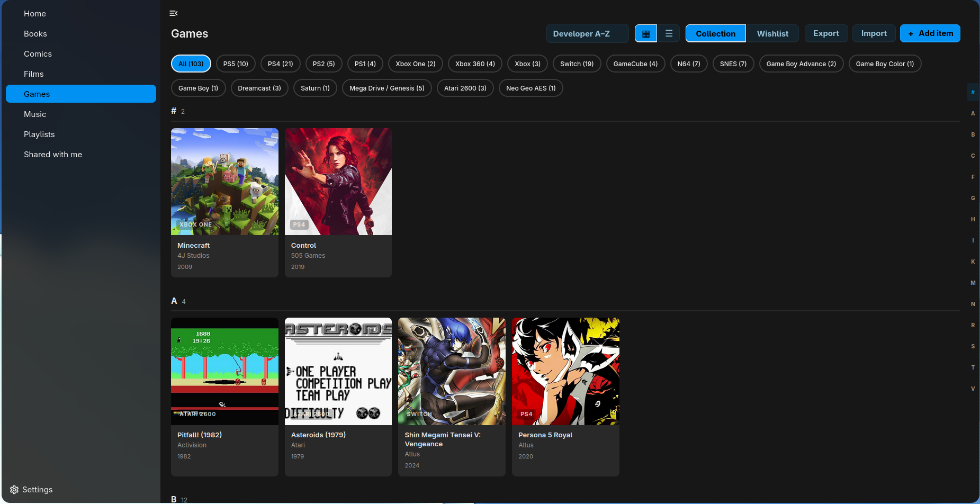Filter by Neo Geo AES (1)
Image resolution: width=980 pixels, height=504 pixels.
point(531,88)
